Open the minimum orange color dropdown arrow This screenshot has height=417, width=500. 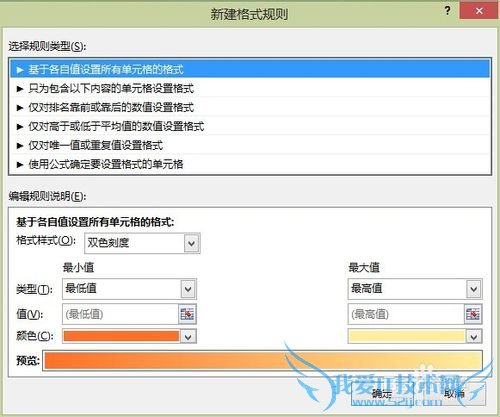188,337
